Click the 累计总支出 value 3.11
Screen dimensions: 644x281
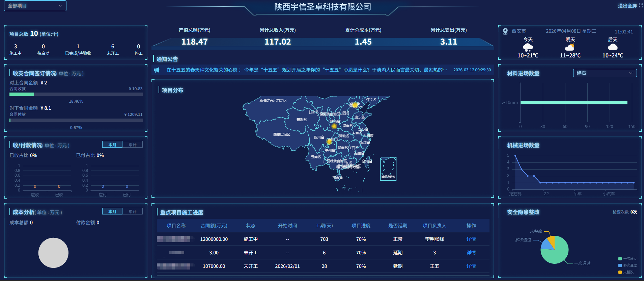click(x=448, y=42)
